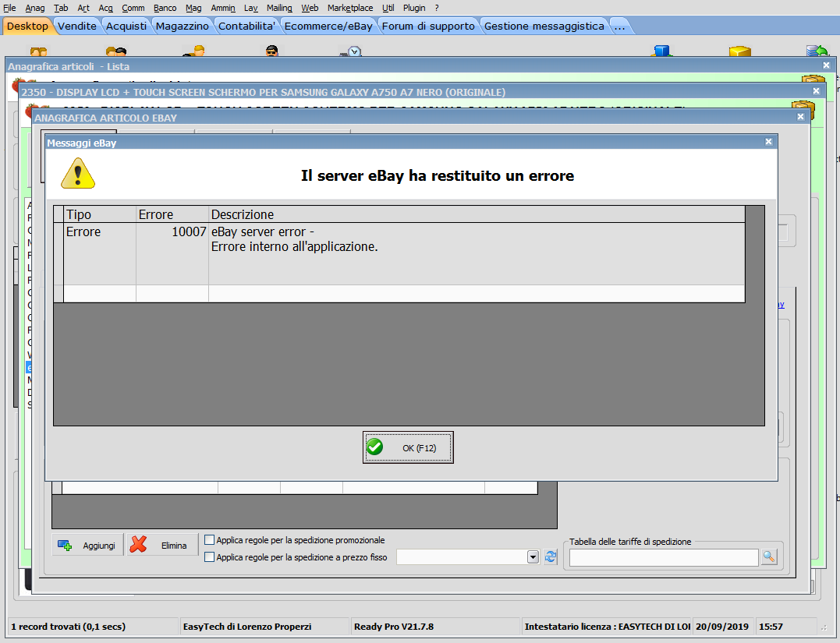
Task: Click the 'Intestatario licenza' status bar entry
Action: [x=607, y=627]
